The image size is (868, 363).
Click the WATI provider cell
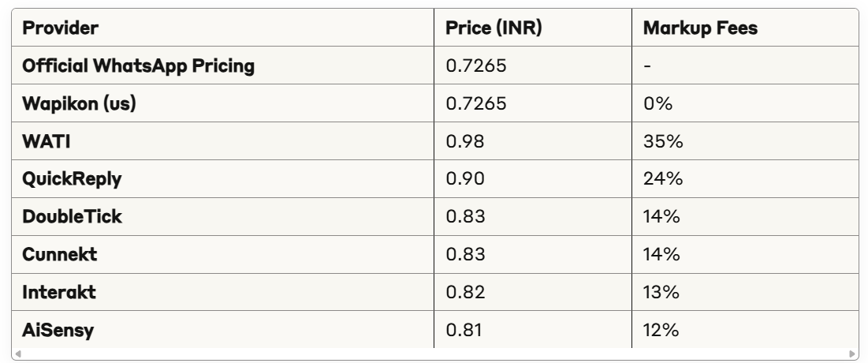pos(222,140)
